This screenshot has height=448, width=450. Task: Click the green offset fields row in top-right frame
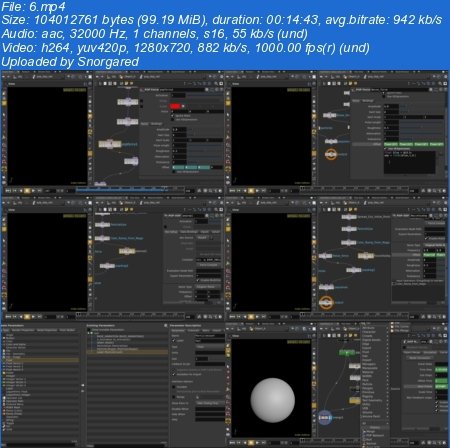[x=413, y=144]
